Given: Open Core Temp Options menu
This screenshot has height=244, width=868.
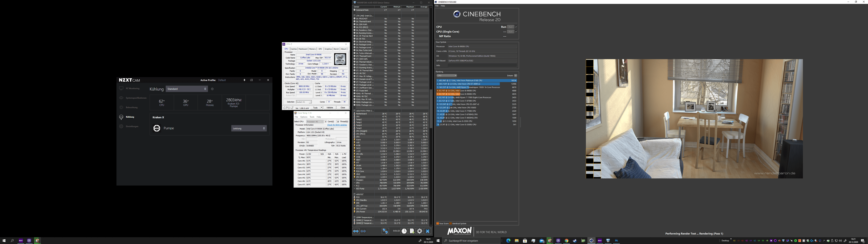Looking at the screenshot, I should (x=304, y=117).
